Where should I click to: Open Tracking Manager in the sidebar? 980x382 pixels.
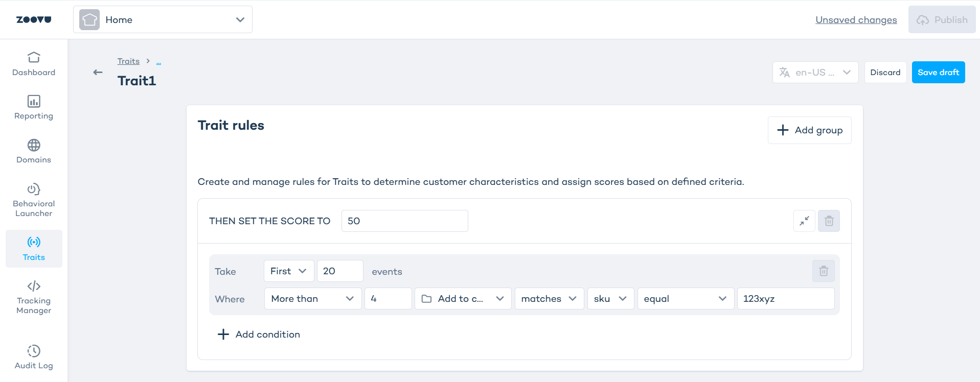[34, 297]
